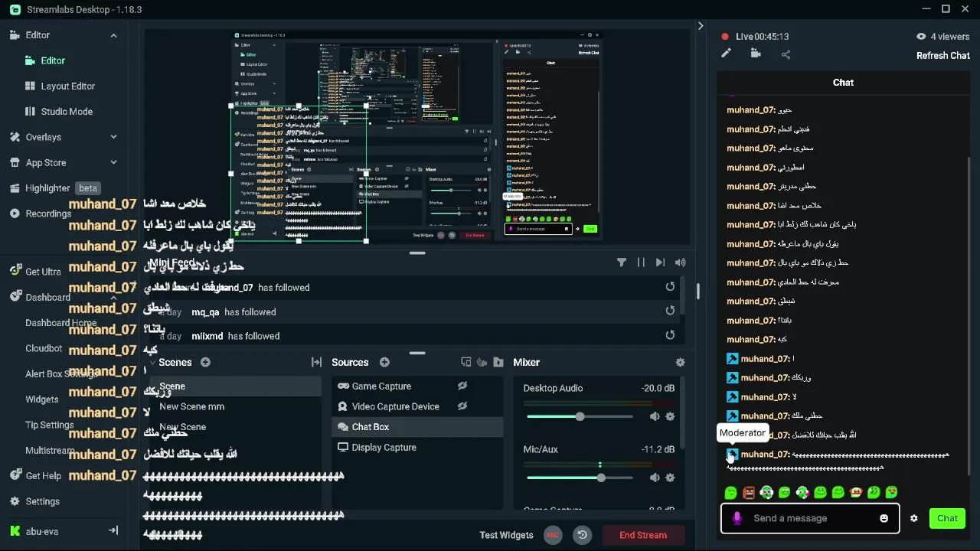Screen dimensions: 980x551
Task: Collapse the Editor sidebar group
Action: pos(113,35)
